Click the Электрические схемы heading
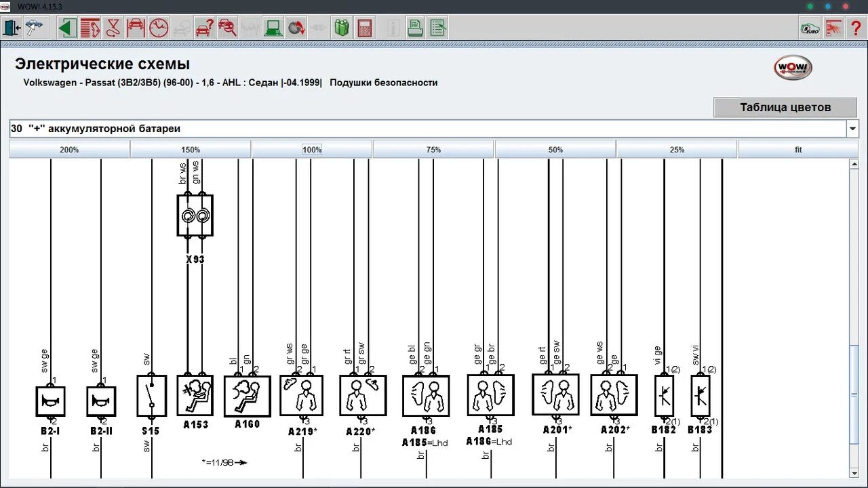The width and height of the screenshot is (868, 488). tap(102, 64)
